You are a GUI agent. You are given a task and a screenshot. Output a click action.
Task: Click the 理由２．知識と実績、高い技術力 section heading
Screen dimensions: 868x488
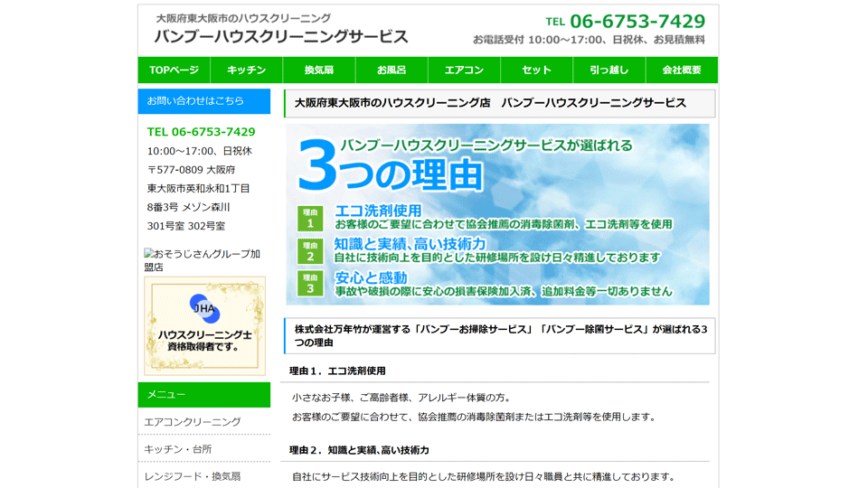(x=359, y=450)
